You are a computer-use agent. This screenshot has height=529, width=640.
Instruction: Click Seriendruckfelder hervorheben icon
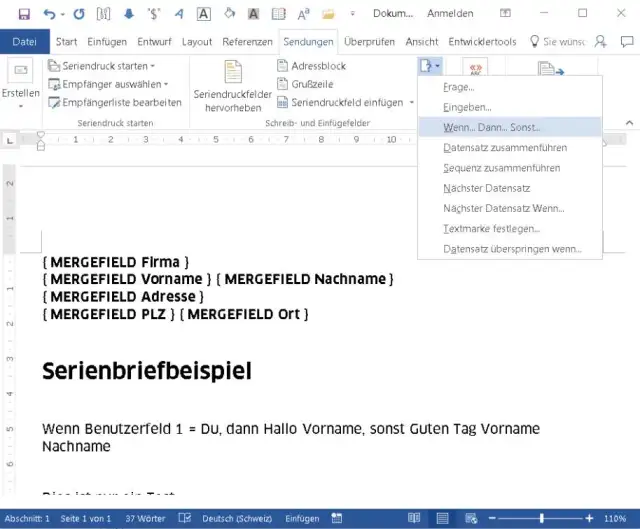[x=233, y=71]
